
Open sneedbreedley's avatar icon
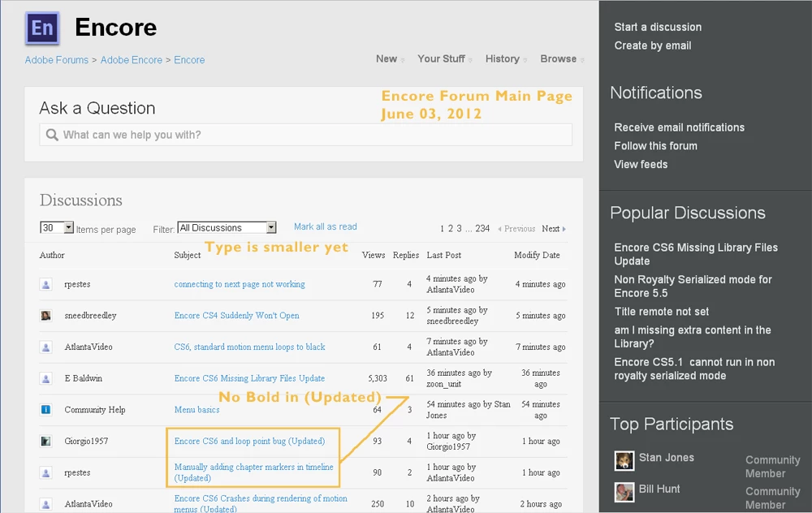[46, 315]
